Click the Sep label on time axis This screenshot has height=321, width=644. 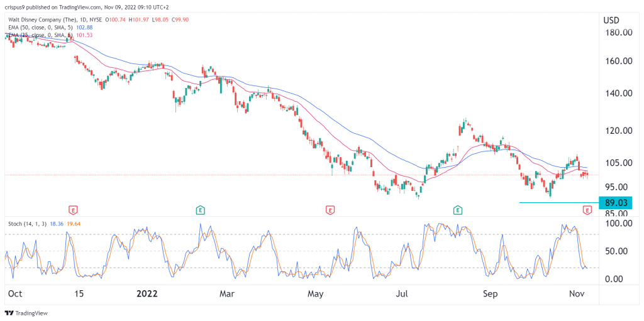491,295
